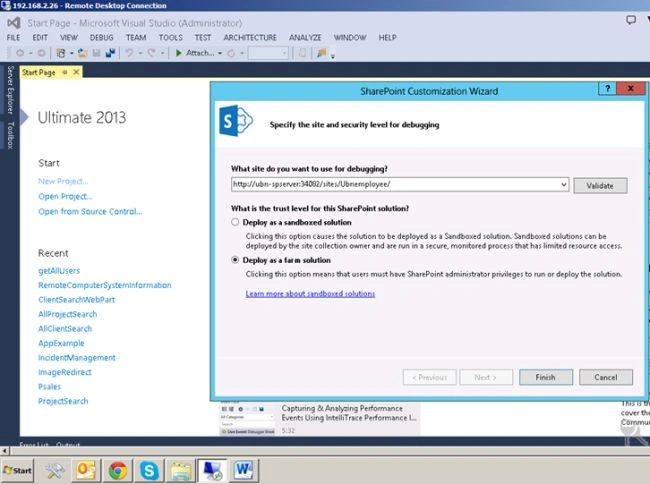Click the Windows Start button
This screenshot has width=650, height=484.
[x=17, y=470]
